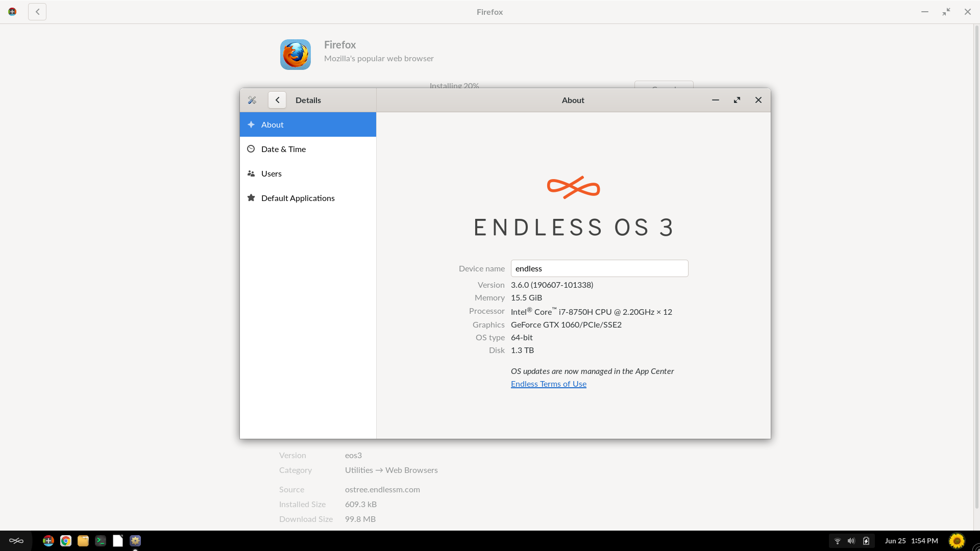Image resolution: width=980 pixels, height=551 pixels.
Task: Click Utilities → Web Browsers category text
Action: 391,470
